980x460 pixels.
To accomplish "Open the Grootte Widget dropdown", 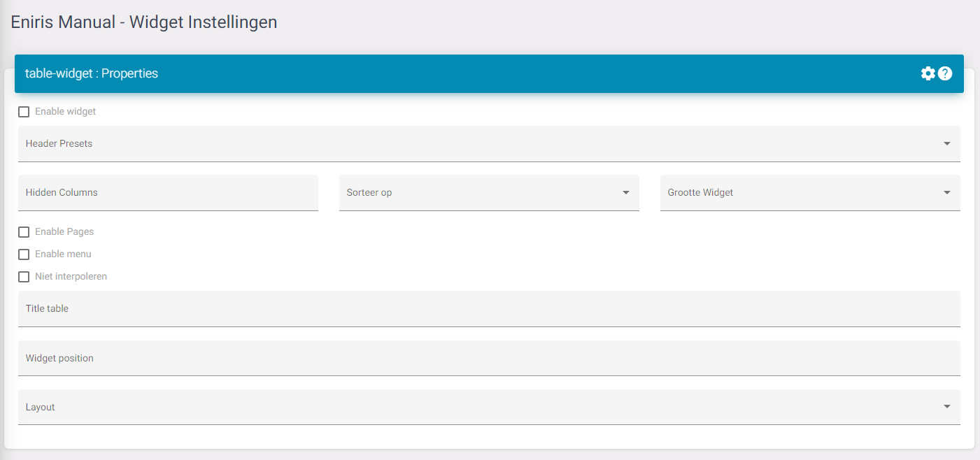I will 809,193.
